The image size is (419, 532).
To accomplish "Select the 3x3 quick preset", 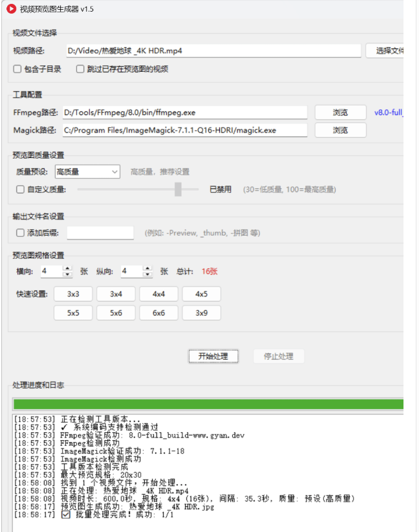I will [x=73, y=294].
